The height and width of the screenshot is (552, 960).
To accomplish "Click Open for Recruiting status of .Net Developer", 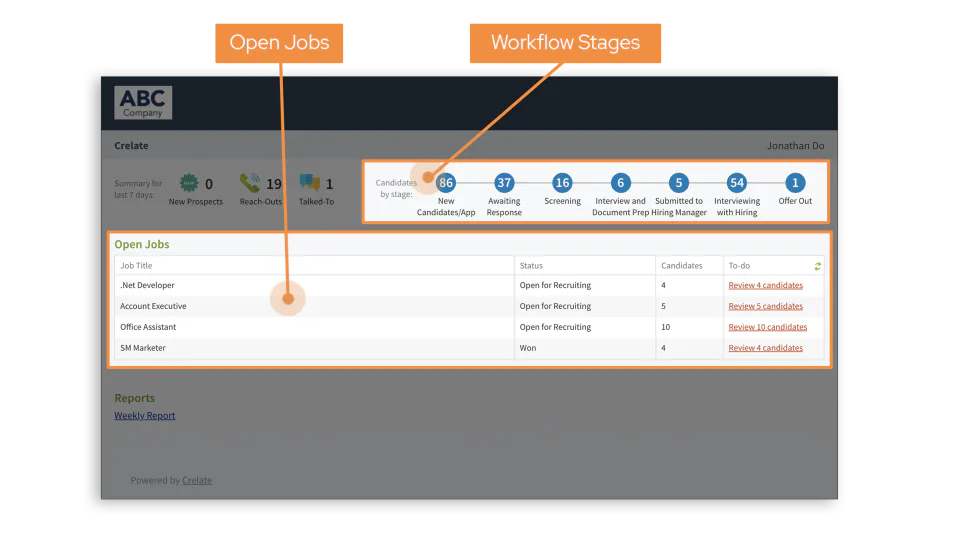I will point(555,285).
